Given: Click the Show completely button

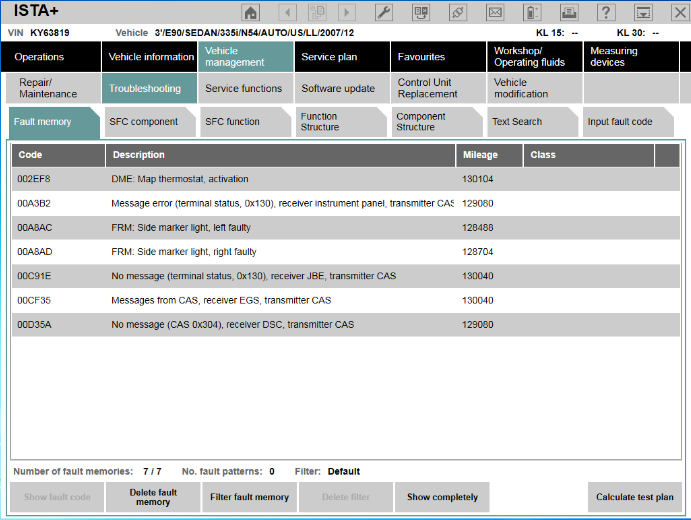Looking at the screenshot, I should pyautogui.click(x=442, y=497).
